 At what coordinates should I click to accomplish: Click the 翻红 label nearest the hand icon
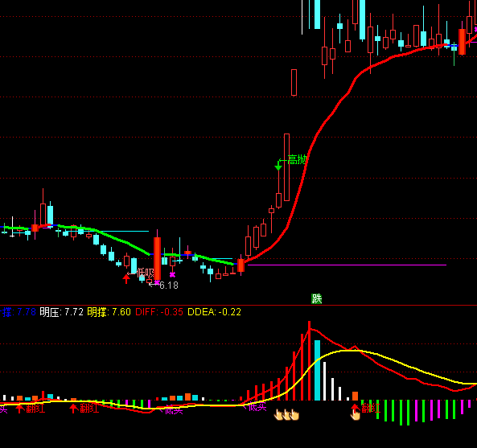pos(371,408)
